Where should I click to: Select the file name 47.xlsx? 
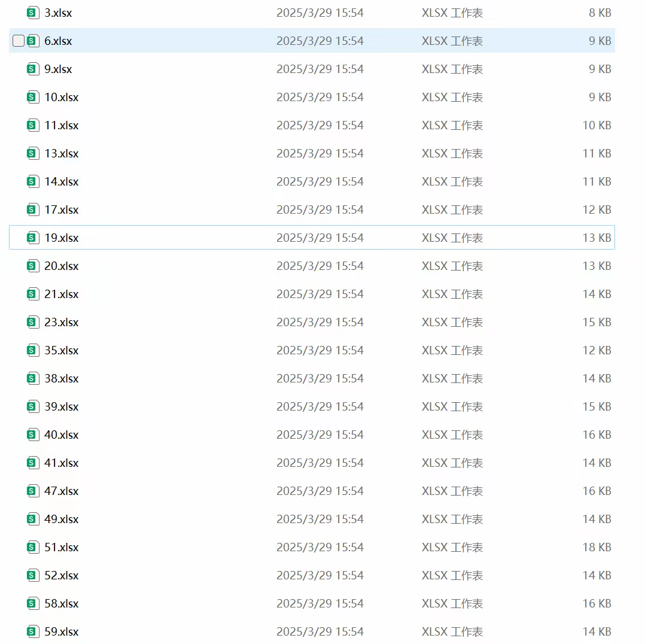pos(61,491)
